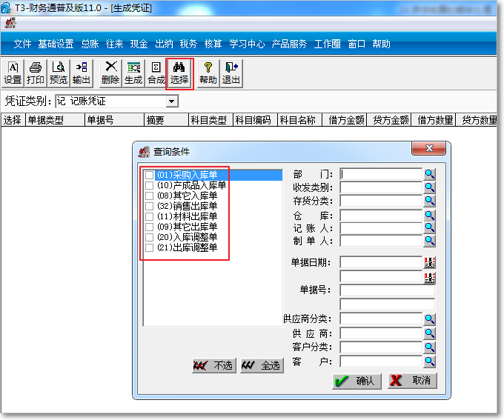This screenshot has height=420, width=504.
Task: Open the 核算 menu
Action: [213, 44]
